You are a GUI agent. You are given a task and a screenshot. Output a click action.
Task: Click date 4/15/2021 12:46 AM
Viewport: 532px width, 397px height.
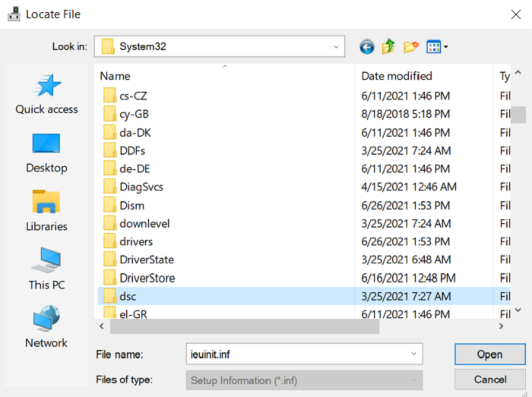(409, 187)
